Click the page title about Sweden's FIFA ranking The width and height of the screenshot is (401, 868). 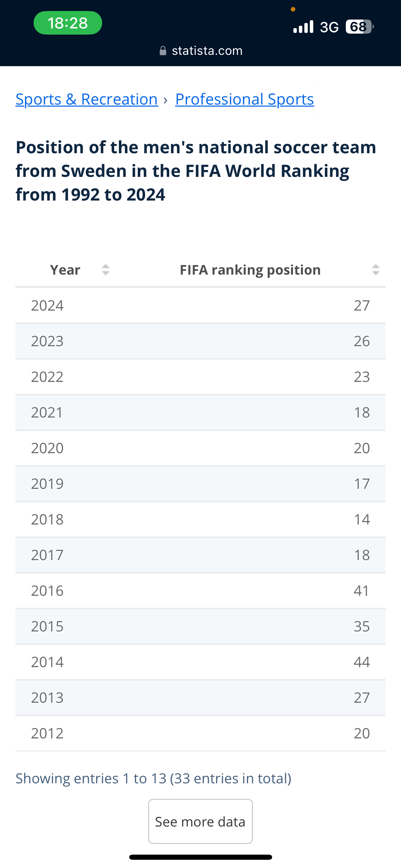click(x=196, y=171)
